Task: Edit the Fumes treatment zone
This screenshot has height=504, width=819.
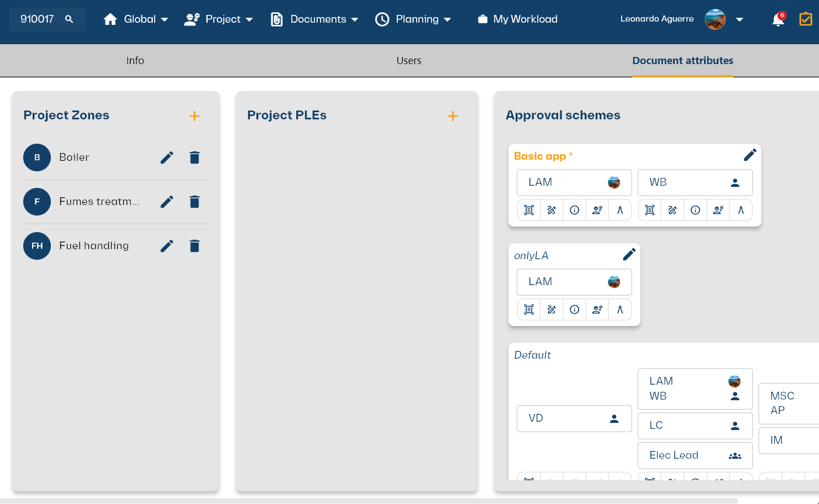Action: 167,202
